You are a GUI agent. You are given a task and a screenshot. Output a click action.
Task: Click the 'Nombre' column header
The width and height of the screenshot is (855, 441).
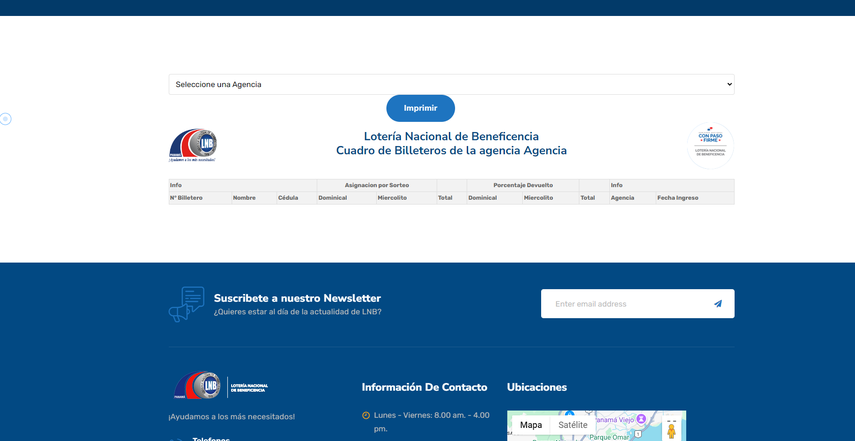pos(245,198)
